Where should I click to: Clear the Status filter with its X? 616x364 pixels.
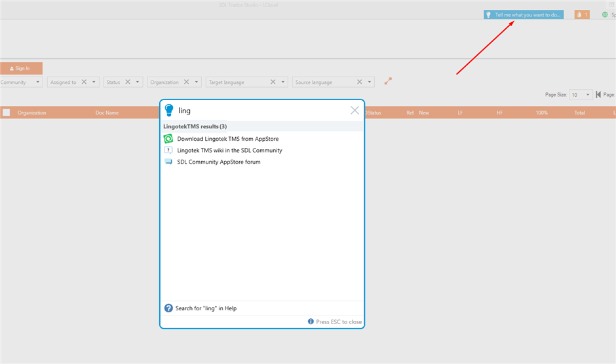pyautogui.click(x=127, y=82)
